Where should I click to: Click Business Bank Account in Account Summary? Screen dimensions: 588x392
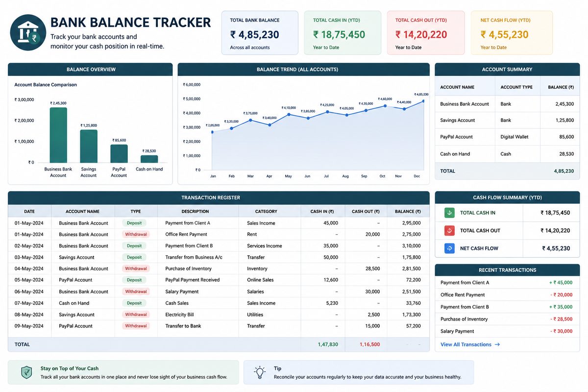(x=465, y=104)
